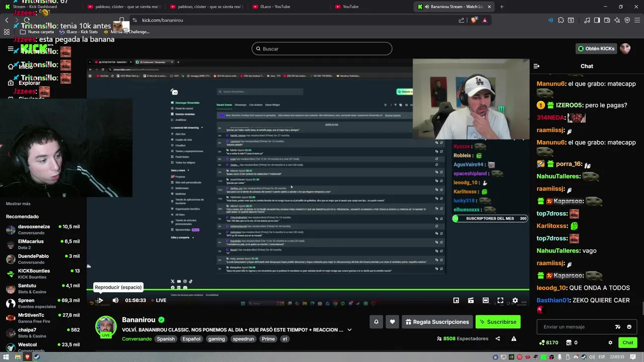The image size is (644, 362).
Task: Open the KICKs shop icon
Action: tap(569, 342)
